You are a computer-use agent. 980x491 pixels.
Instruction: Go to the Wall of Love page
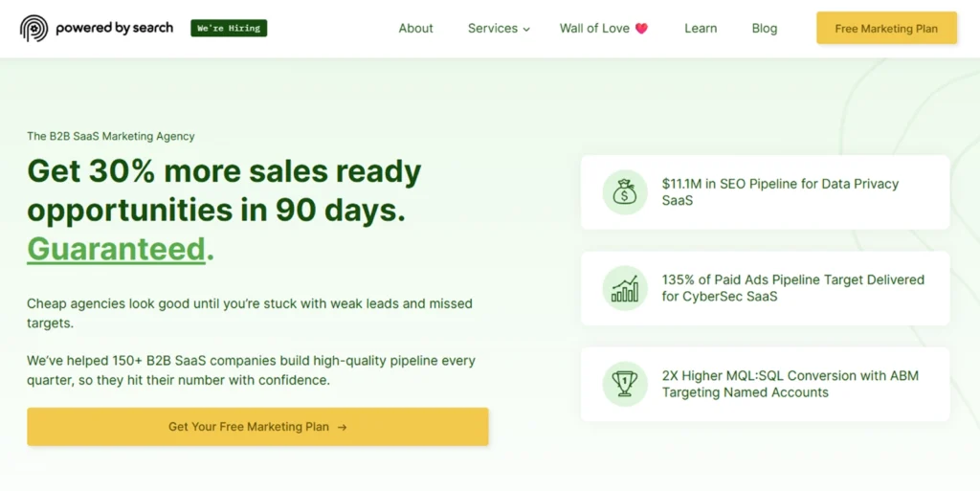tap(594, 29)
